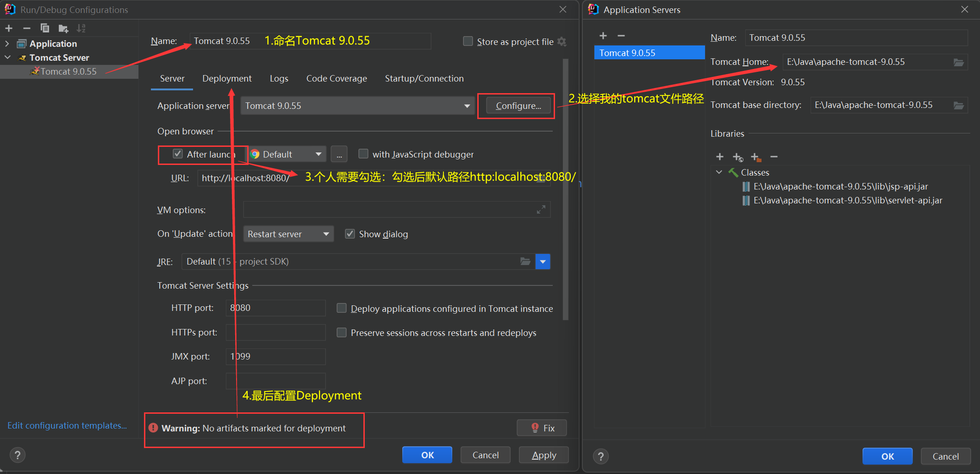Enable Preserve sessions across restarts and redeploys

click(342, 332)
